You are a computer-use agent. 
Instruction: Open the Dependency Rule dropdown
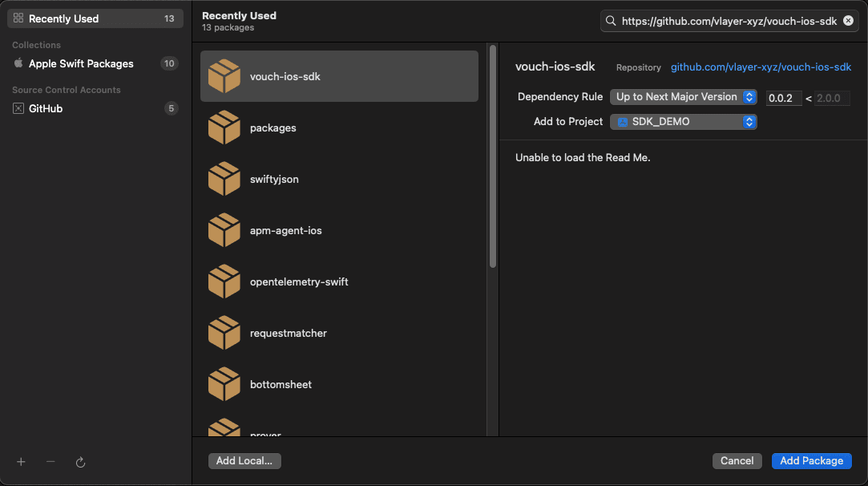(x=683, y=97)
